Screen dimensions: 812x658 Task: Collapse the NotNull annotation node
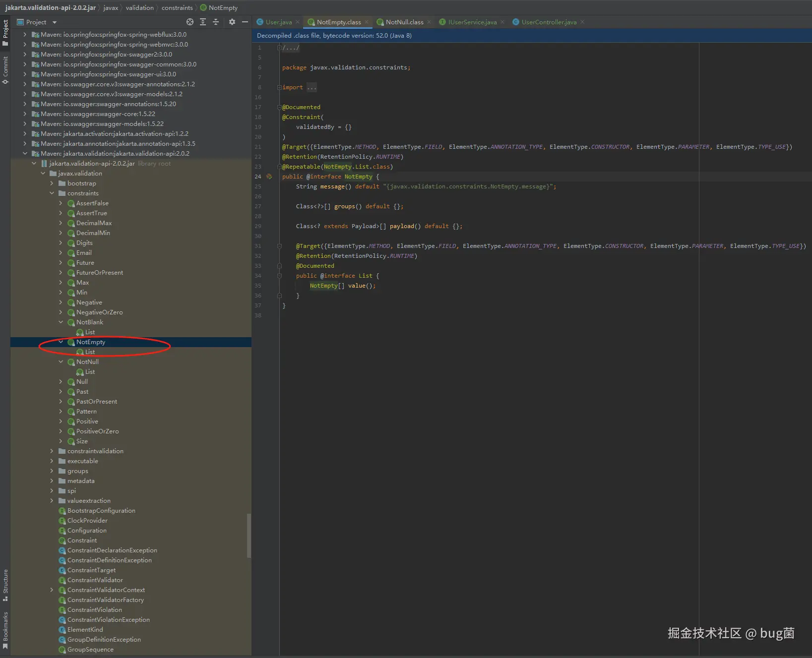(x=61, y=362)
